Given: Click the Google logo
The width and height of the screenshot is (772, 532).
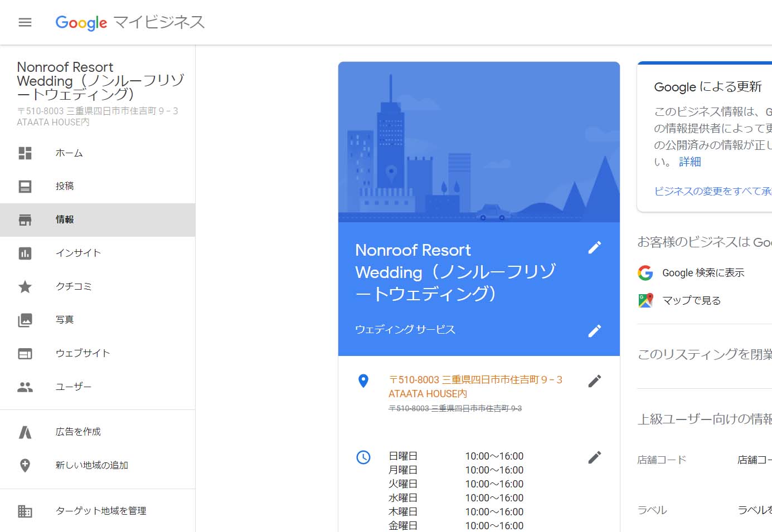Looking at the screenshot, I should coord(81,22).
